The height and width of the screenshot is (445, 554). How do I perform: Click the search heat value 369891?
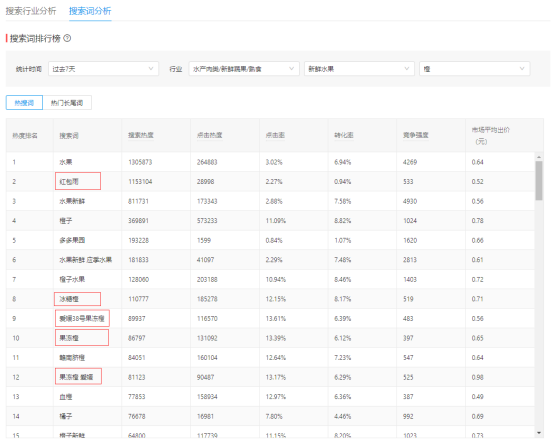pos(138,221)
